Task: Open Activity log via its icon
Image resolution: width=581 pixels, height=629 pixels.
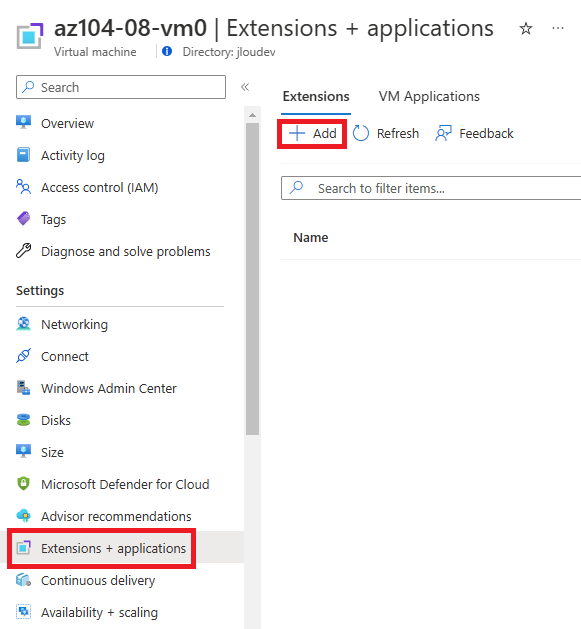Action: click(x=23, y=155)
